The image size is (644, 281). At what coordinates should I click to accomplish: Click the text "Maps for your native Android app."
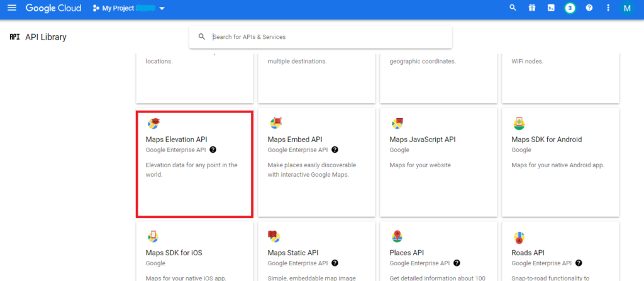558,165
